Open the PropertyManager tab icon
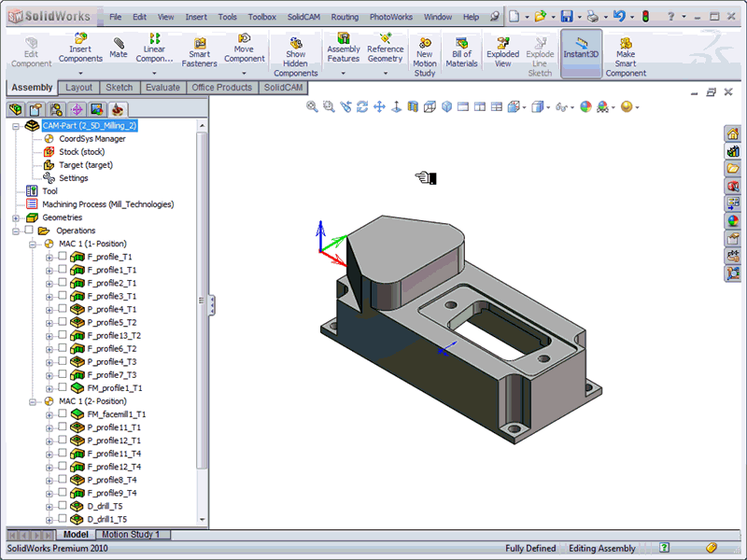The image size is (747, 560). 35,110
